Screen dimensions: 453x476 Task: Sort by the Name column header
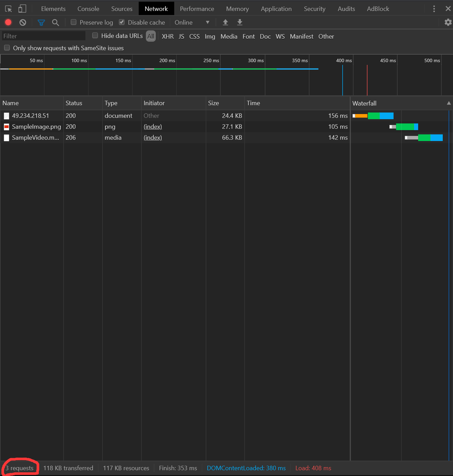tap(32, 103)
